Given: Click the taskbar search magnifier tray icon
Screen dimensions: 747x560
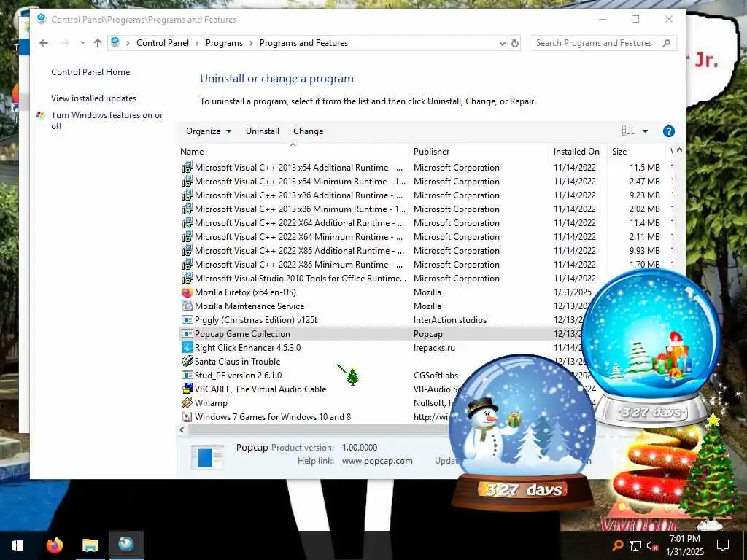Looking at the screenshot, I should [x=618, y=545].
